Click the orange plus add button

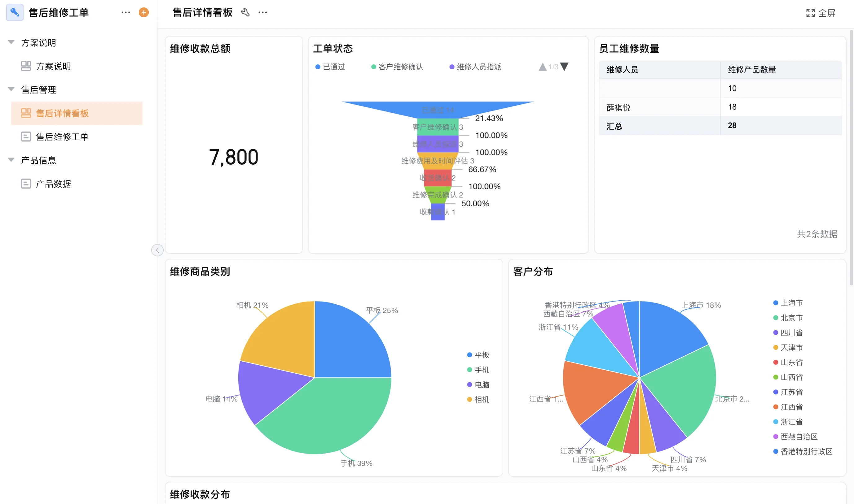tap(144, 13)
